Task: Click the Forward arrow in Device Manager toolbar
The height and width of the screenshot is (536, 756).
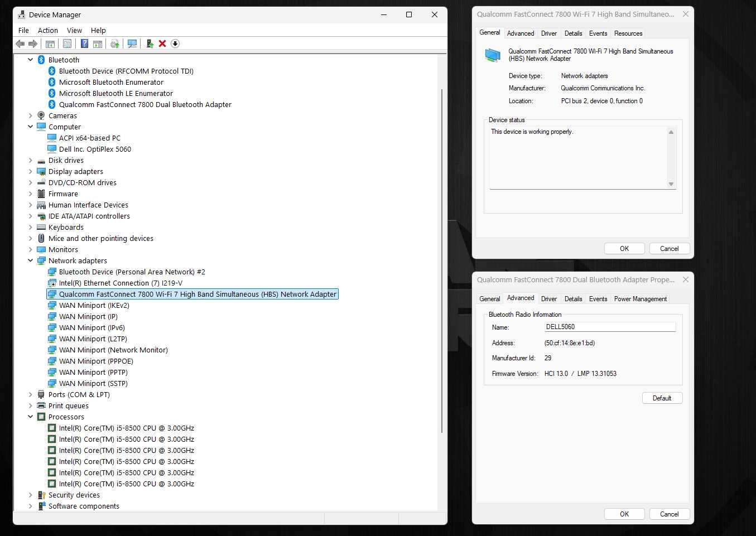Action: [33, 44]
